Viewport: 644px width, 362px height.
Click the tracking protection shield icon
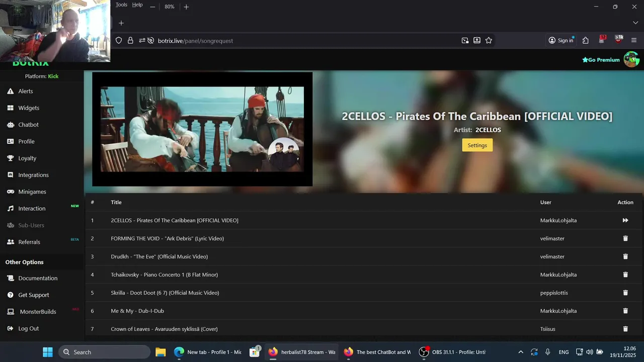click(x=119, y=40)
